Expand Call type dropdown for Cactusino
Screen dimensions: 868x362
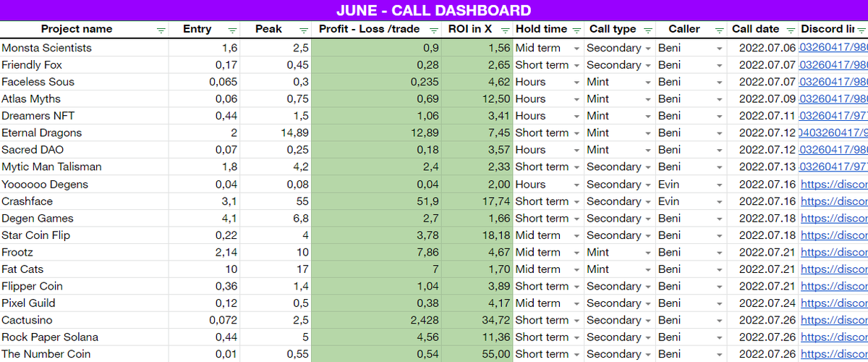click(x=647, y=321)
